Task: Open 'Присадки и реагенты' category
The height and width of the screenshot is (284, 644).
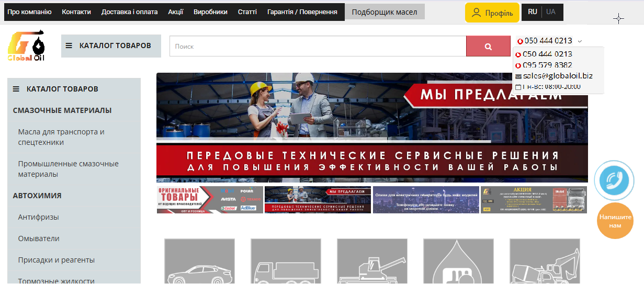Action: [57, 260]
